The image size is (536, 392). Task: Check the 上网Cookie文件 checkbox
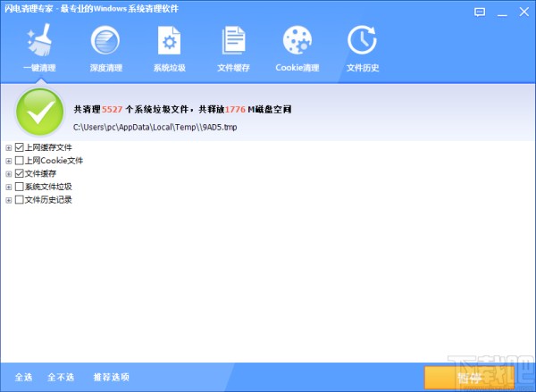pos(19,161)
